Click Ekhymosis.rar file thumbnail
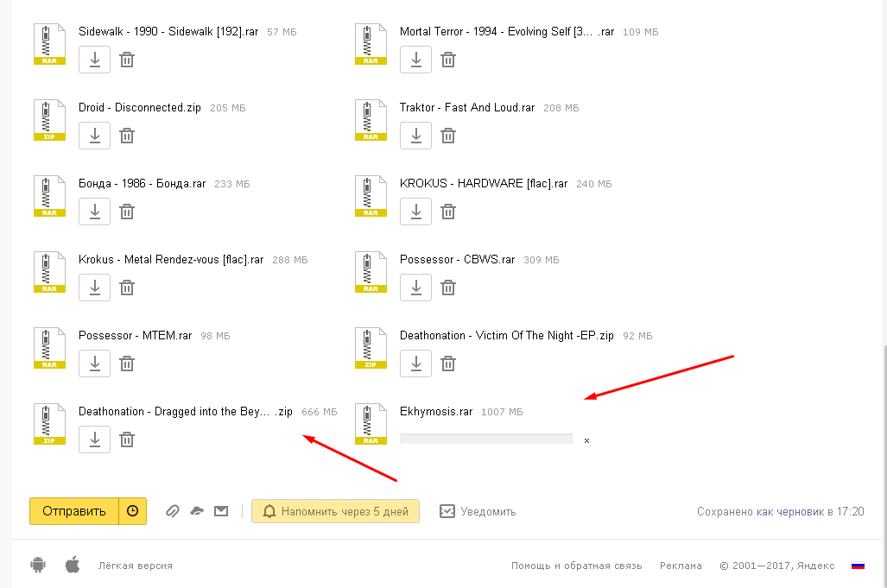 (371, 424)
